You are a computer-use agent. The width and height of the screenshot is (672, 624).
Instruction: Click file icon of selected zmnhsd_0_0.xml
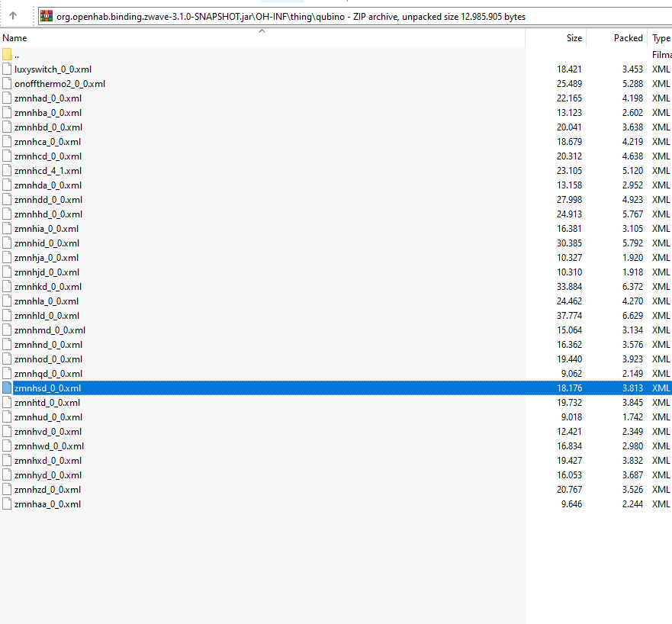(7, 388)
